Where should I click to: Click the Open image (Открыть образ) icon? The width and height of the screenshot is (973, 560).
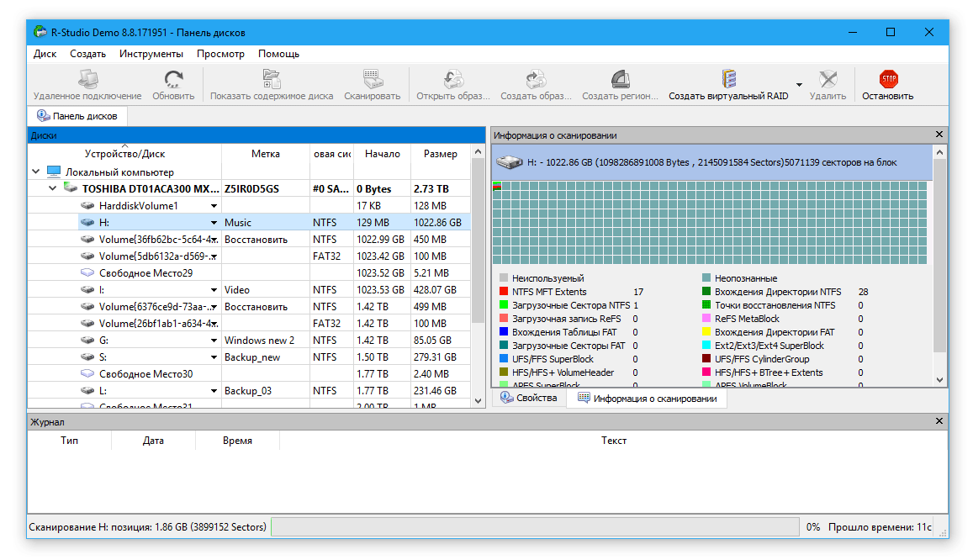click(x=453, y=80)
